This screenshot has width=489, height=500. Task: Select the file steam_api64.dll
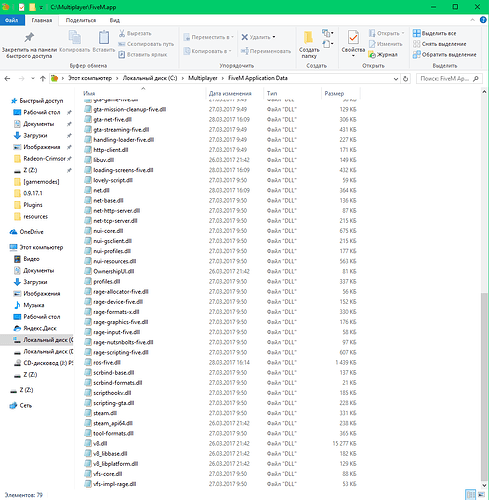(113, 423)
